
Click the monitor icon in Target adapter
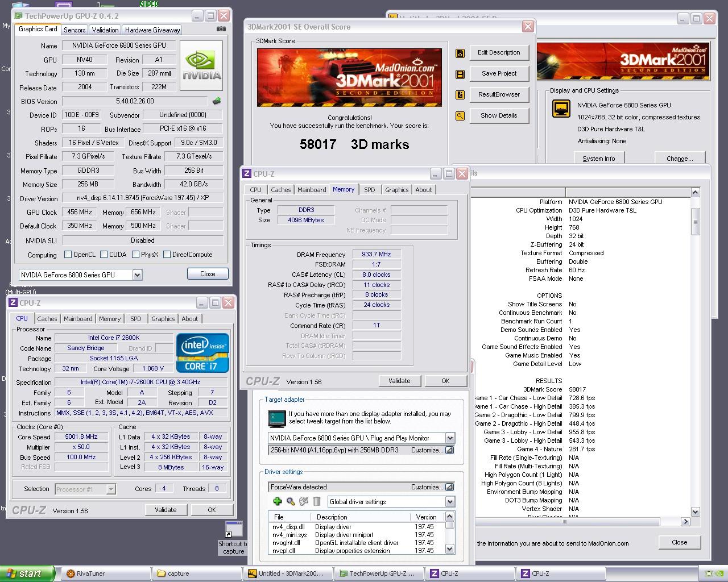click(x=277, y=418)
